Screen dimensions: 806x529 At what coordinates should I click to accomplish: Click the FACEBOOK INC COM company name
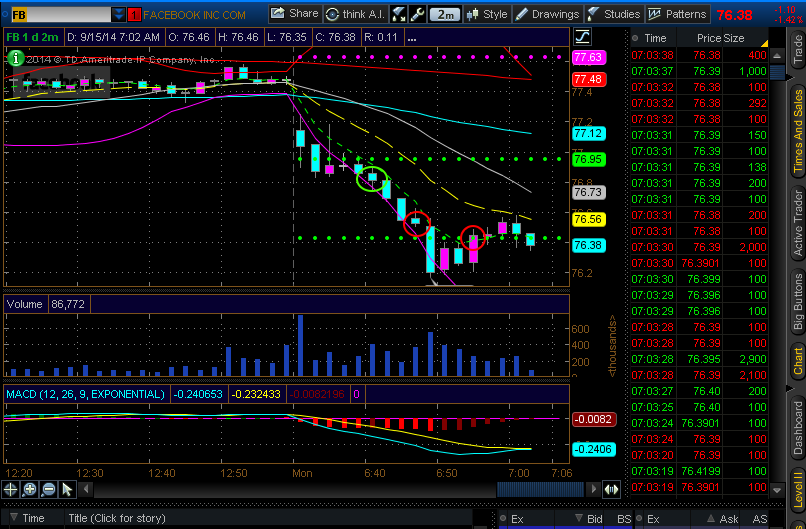click(194, 15)
